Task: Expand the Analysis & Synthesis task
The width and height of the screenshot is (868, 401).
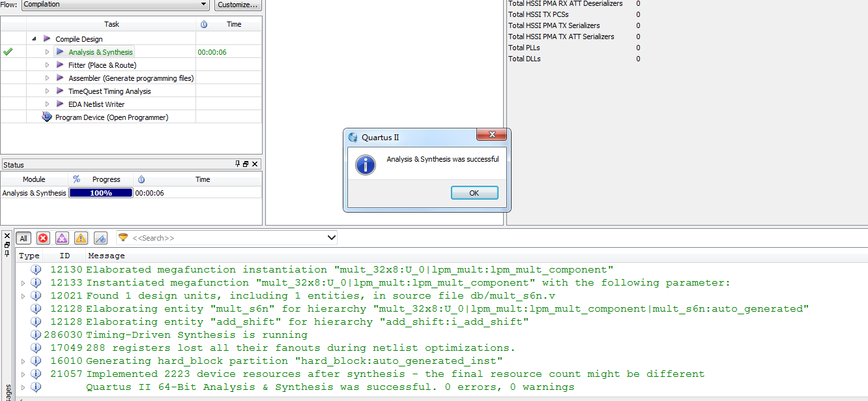Action: (47, 52)
